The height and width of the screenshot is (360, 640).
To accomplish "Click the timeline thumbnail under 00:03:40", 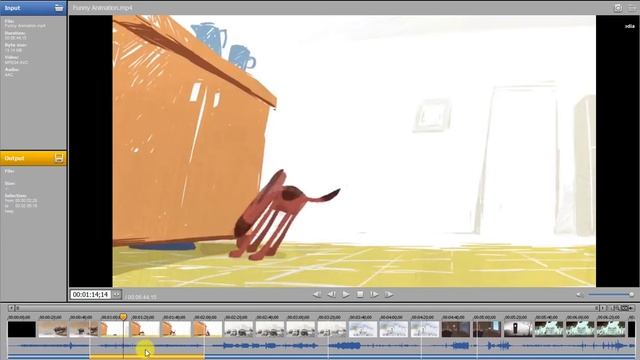I will coord(362,329).
